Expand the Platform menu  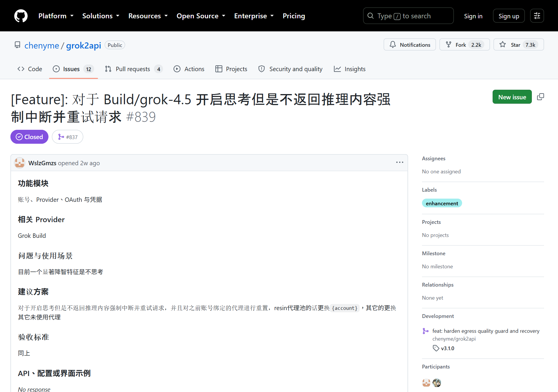point(56,16)
